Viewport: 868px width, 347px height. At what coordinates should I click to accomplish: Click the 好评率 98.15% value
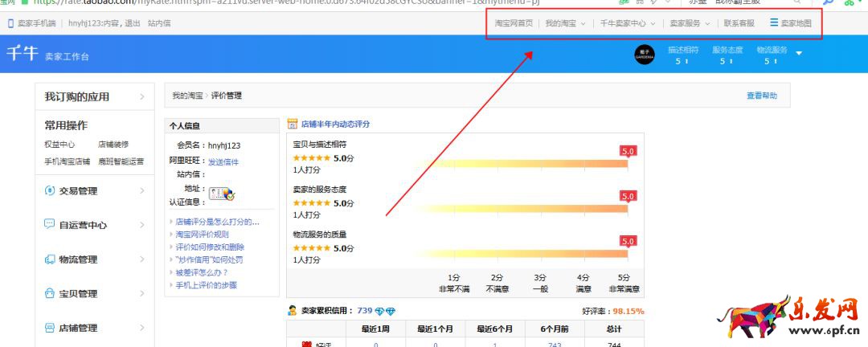point(628,311)
